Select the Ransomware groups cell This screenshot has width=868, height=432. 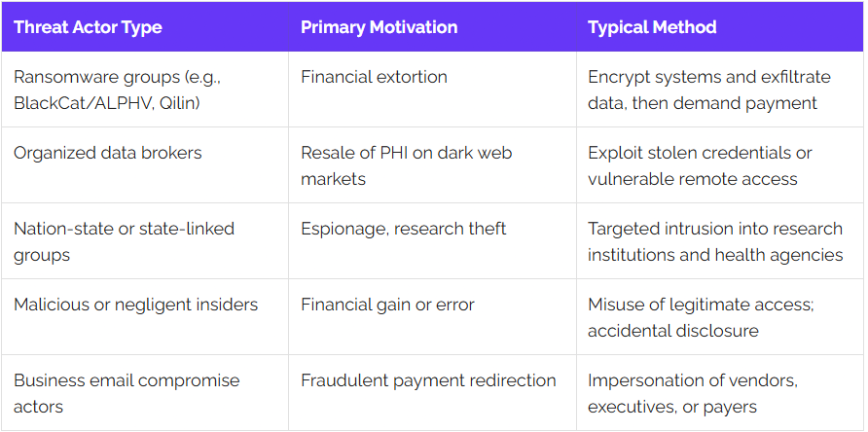(x=145, y=90)
